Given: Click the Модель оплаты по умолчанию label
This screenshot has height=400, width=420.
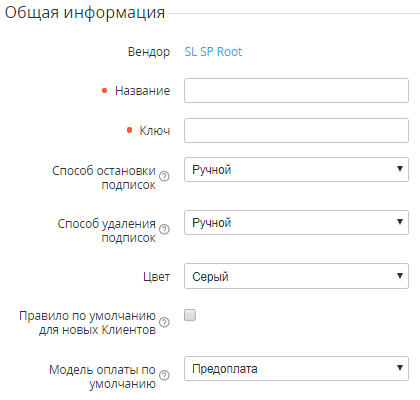Looking at the screenshot, I should tap(102, 377).
